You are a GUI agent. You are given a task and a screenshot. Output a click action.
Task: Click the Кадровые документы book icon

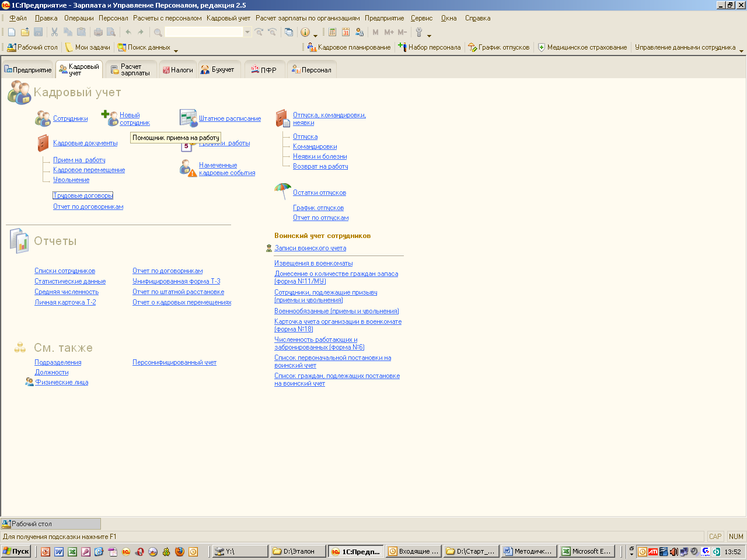43,143
